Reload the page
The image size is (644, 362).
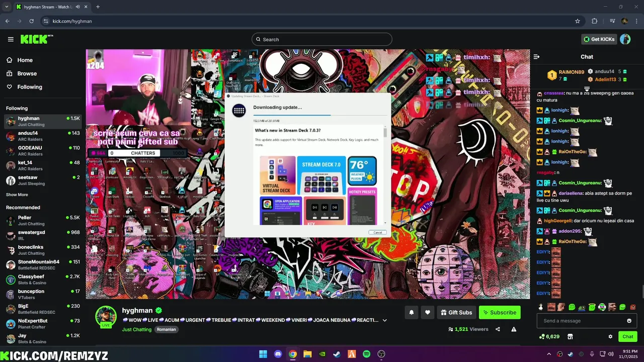pyautogui.click(x=31, y=21)
